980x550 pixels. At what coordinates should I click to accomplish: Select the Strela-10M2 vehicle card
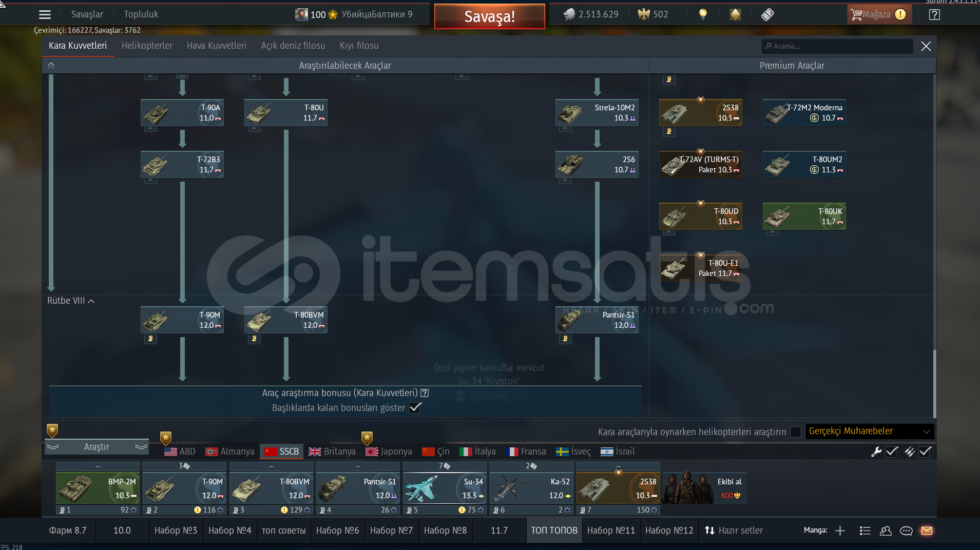pos(597,112)
